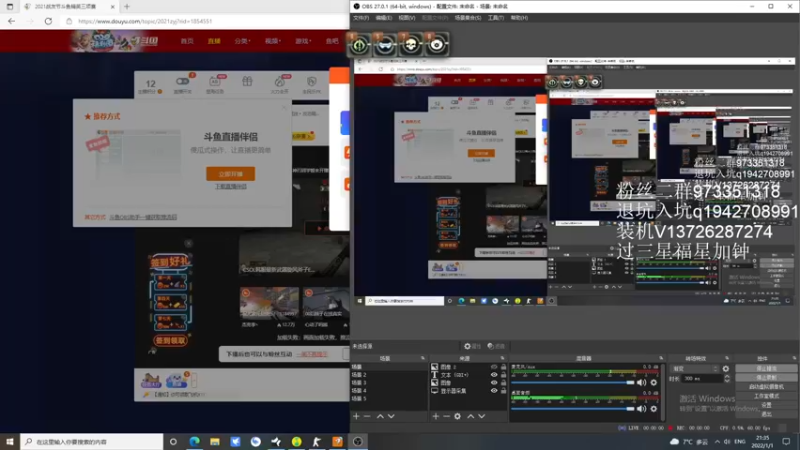Undock the Controls panel corner icon
800x450 pixels.
coord(794,358)
